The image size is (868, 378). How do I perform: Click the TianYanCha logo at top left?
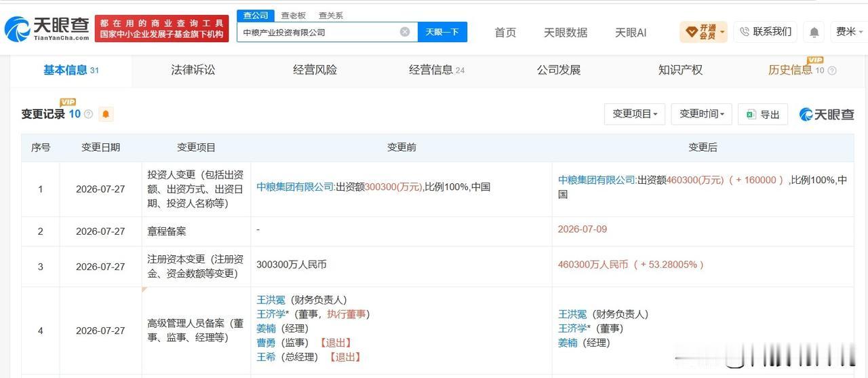[x=46, y=29]
